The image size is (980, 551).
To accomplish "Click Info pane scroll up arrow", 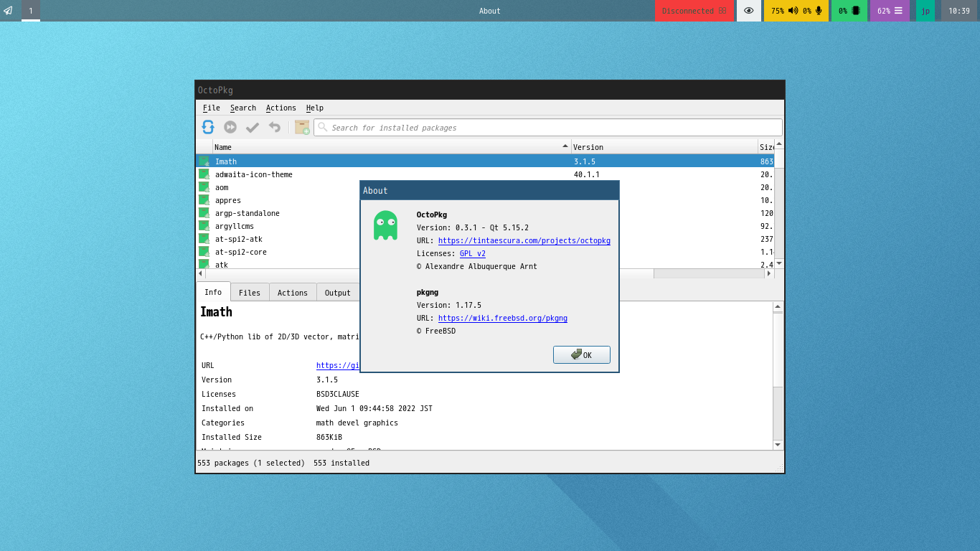I will coord(778,306).
